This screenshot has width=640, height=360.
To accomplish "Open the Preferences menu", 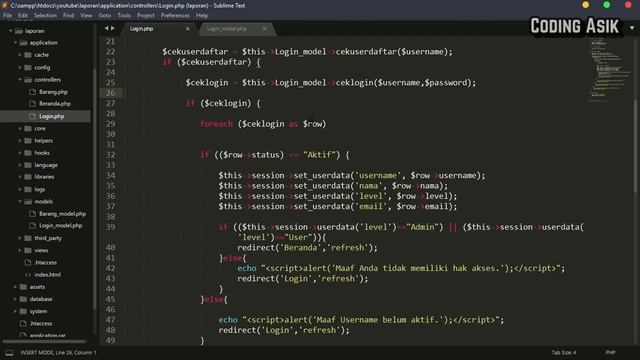I will 175,16.
